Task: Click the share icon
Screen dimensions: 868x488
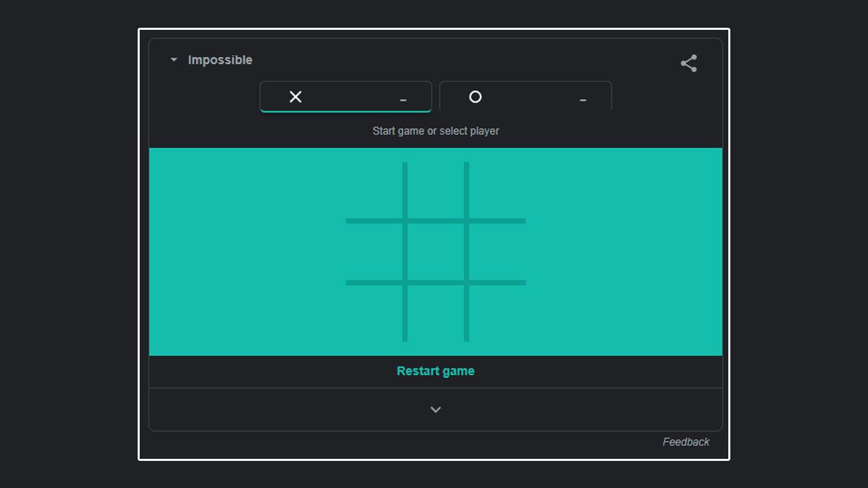Action: (x=688, y=62)
